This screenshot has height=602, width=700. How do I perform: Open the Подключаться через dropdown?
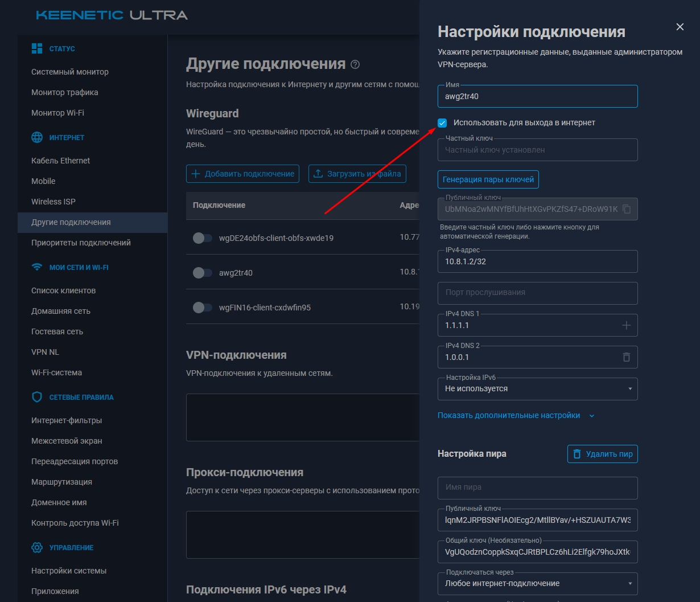(x=537, y=584)
